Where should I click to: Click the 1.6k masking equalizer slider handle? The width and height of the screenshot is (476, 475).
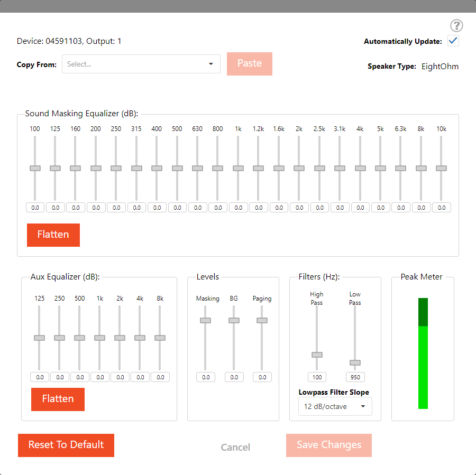point(279,169)
